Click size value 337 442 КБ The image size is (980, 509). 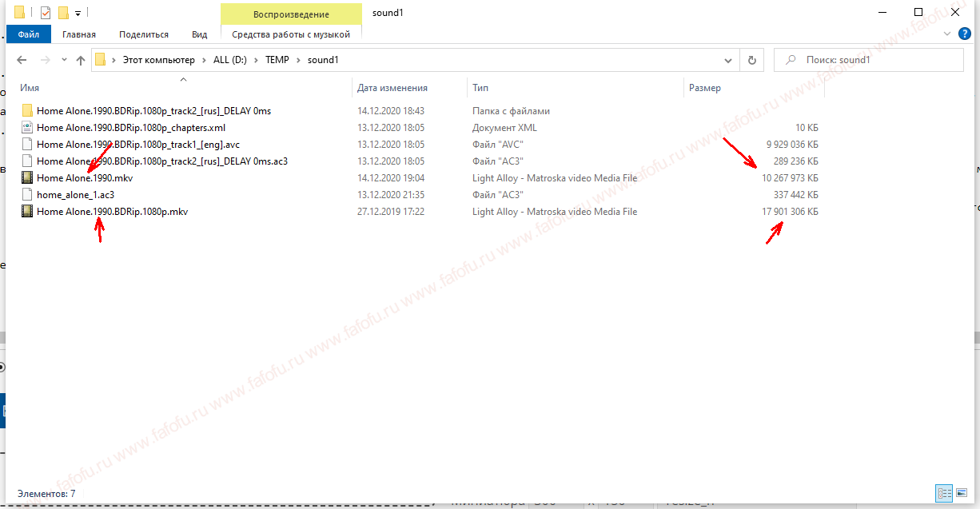797,195
